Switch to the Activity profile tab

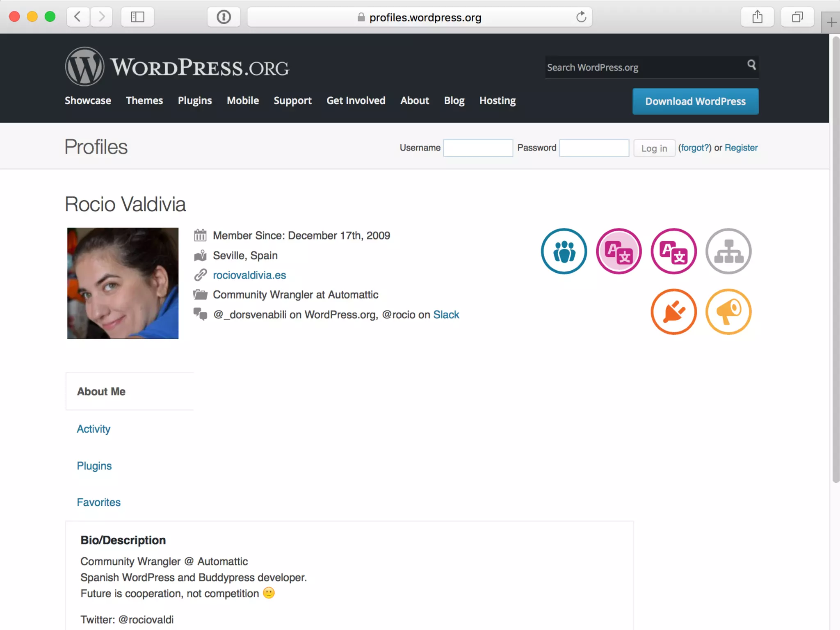[x=94, y=429]
